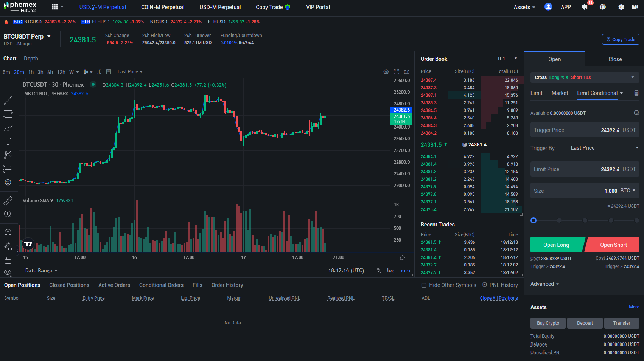Image resolution: width=644 pixels, height=361 pixels.
Task: Open the order calculator icon
Action: [636, 93]
